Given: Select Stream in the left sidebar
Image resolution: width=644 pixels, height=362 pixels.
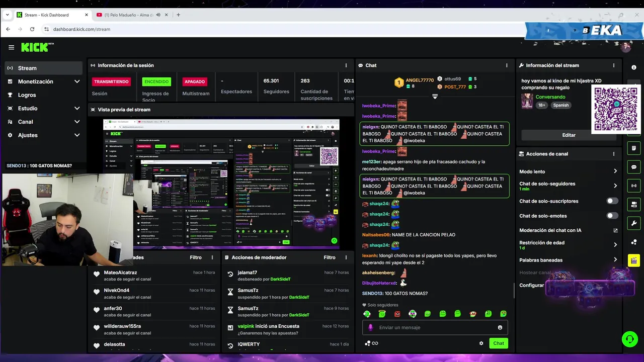Looking at the screenshot, I should 43,68.
